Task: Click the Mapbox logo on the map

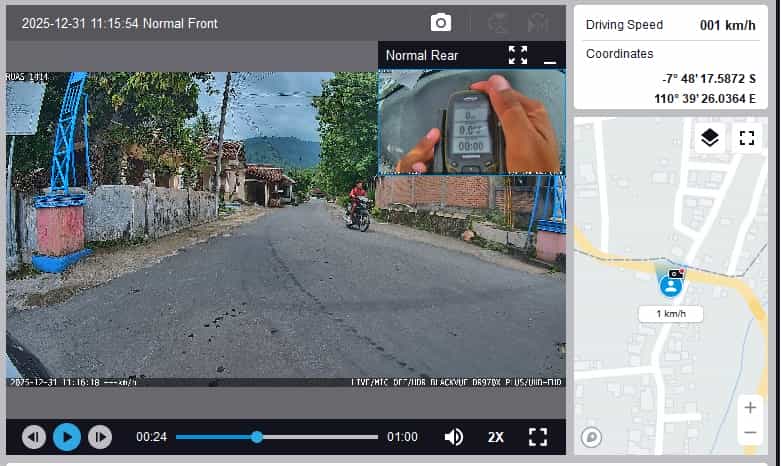Action: click(x=592, y=437)
